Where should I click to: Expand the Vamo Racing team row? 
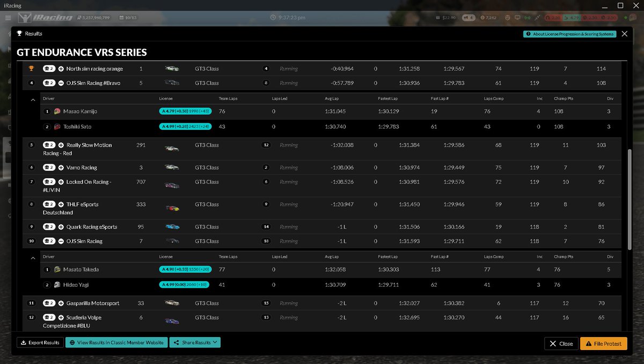[x=61, y=168]
